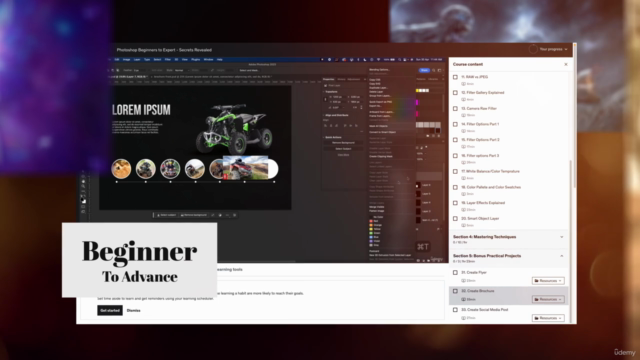Check the box for 15. Filter Options Part 2
The width and height of the screenshot is (640, 360).
coord(455,140)
